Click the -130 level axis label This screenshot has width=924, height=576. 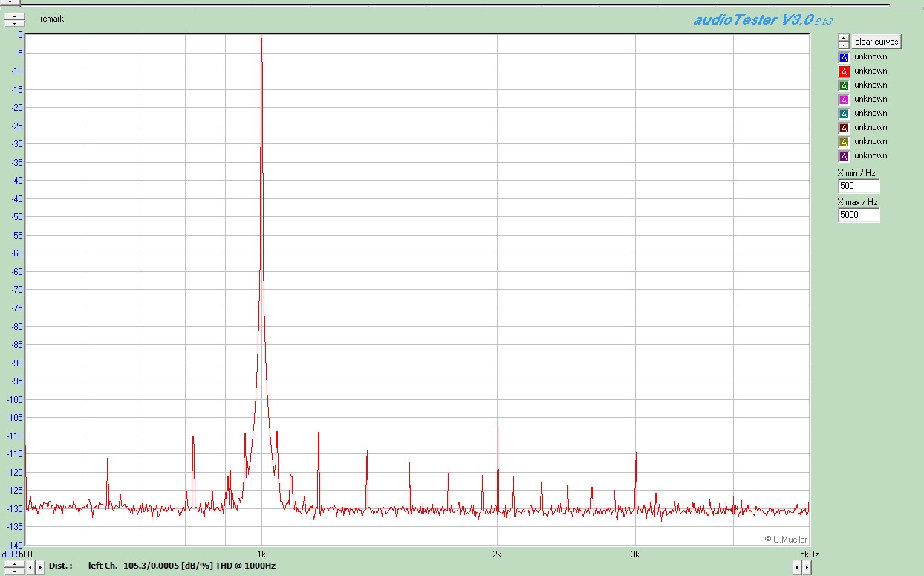pyautogui.click(x=15, y=509)
